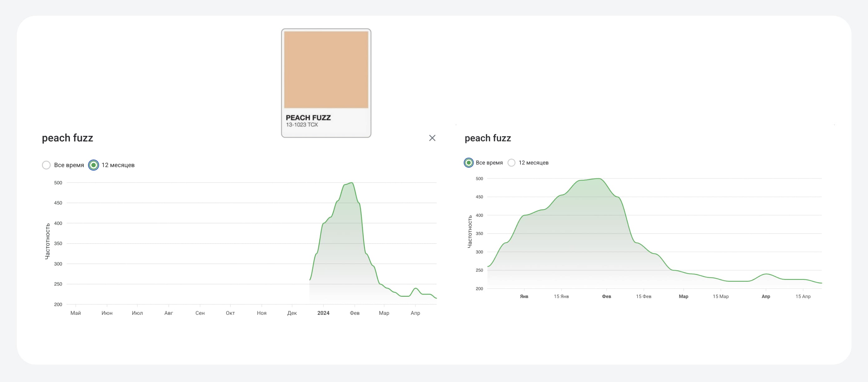Click the left chart peak near 500
Viewport: 868px width, 382px height.
click(352, 183)
